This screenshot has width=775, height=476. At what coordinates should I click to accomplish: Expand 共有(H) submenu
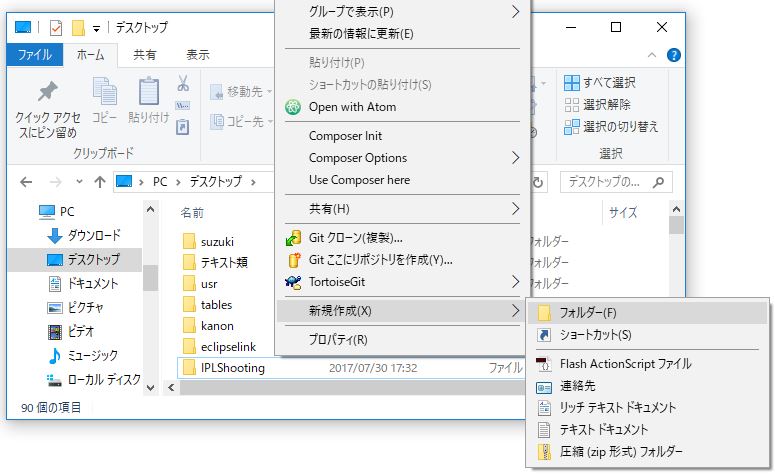coord(403,209)
